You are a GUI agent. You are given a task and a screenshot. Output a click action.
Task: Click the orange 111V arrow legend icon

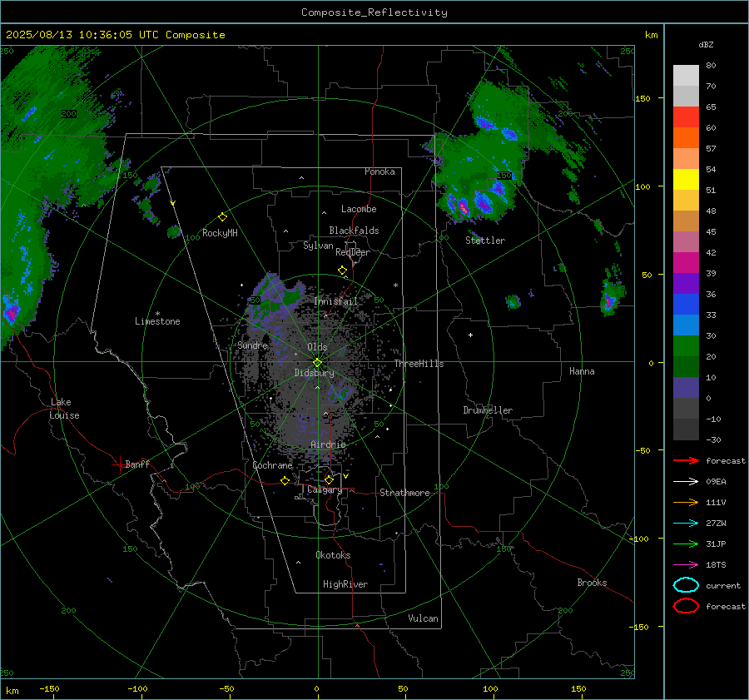[x=686, y=502]
